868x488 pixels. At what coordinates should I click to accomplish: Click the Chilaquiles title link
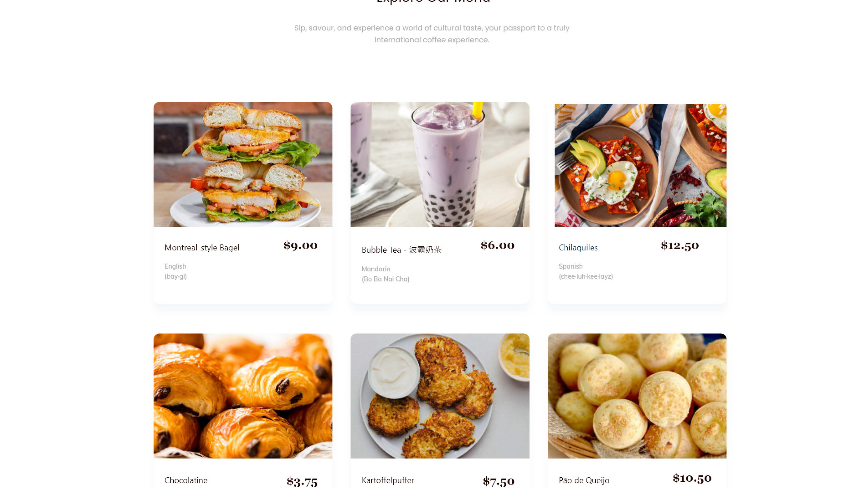(578, 248)
